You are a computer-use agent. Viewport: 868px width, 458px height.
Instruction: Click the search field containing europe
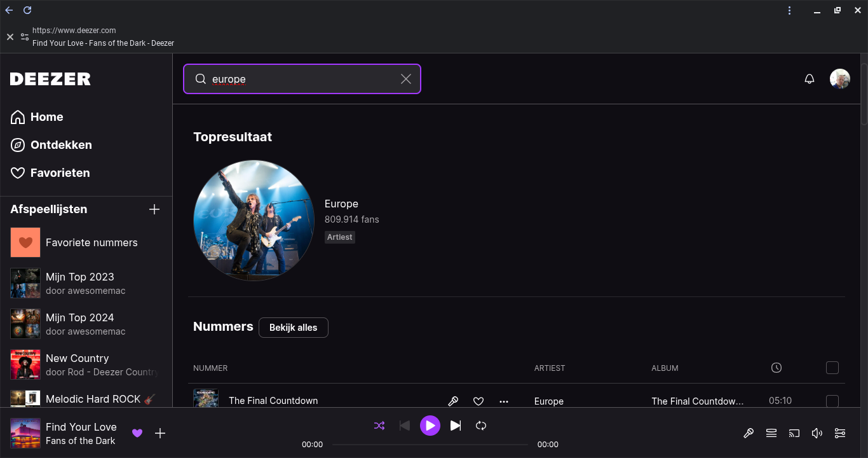[302, 79]
